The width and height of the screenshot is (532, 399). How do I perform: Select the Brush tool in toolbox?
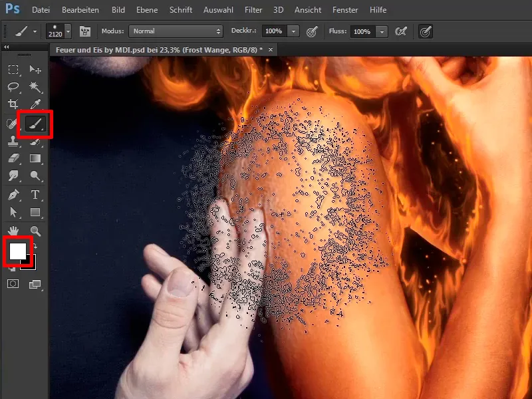pos(35,124)
